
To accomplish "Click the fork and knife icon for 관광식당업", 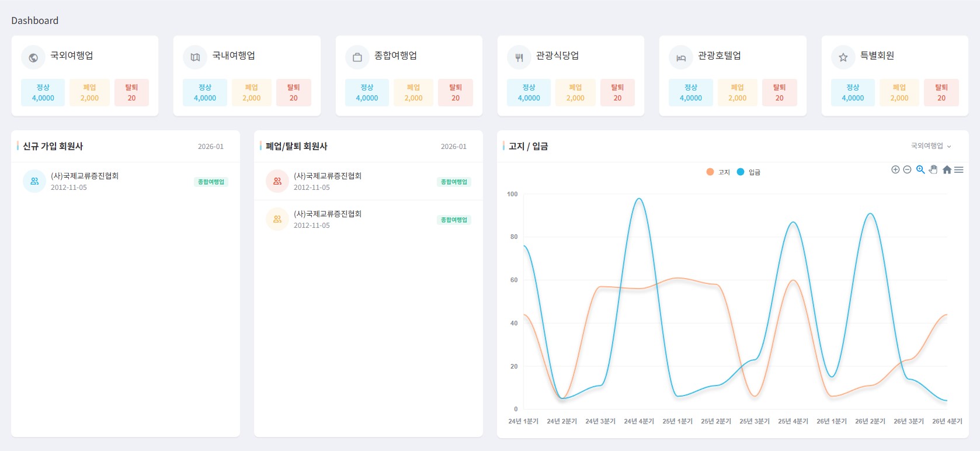I will tap(519, 57).
